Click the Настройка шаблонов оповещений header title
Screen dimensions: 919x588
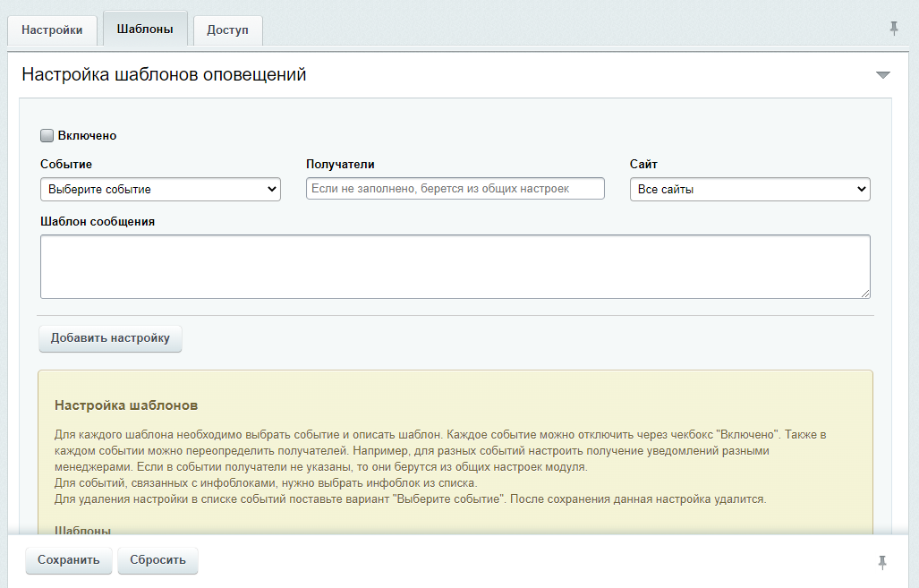164,75
